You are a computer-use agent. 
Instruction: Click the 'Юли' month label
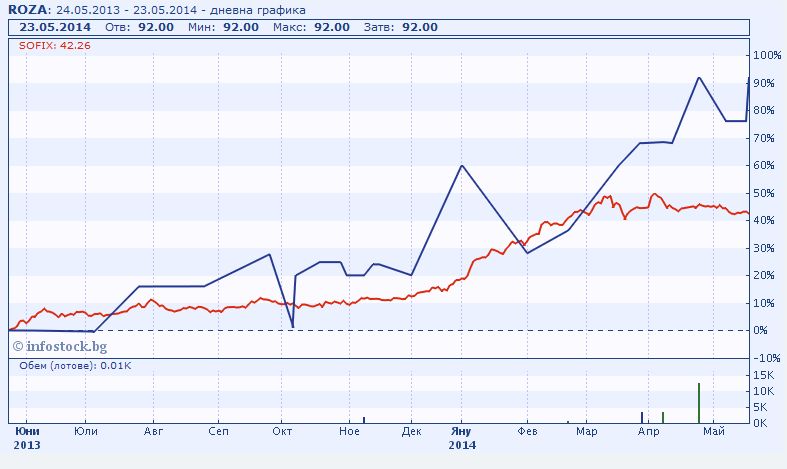(86, 431)
